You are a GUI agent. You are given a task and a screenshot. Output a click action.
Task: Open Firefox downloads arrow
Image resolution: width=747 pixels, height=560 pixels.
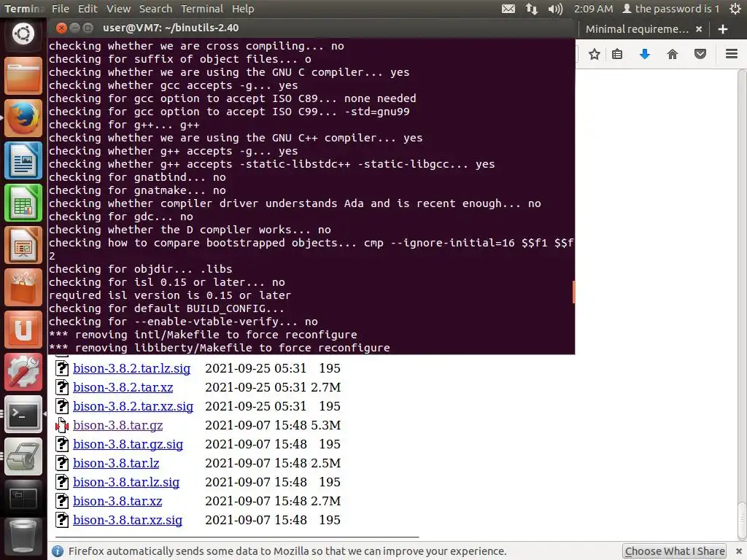tap(645, 54)
